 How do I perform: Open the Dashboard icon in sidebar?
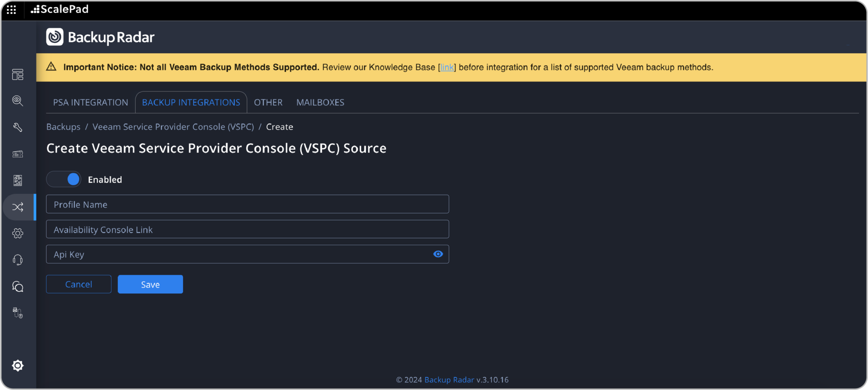click(17, 74)
